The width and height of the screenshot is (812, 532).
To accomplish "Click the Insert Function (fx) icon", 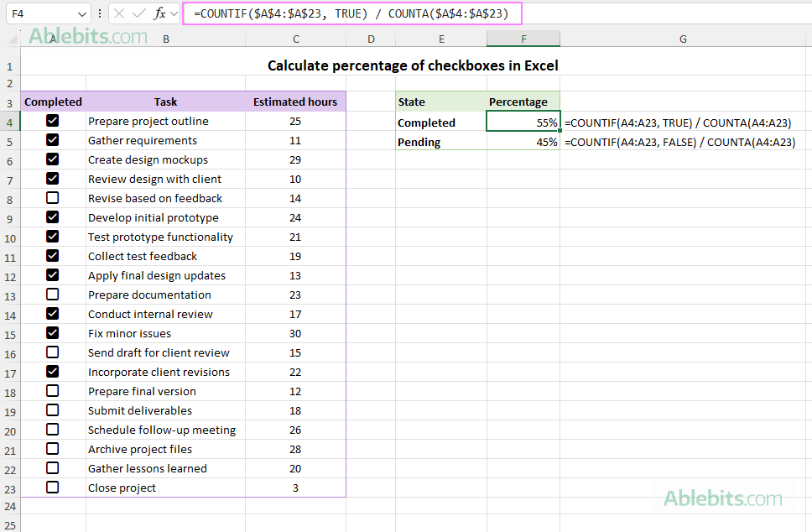I will 159,13.
